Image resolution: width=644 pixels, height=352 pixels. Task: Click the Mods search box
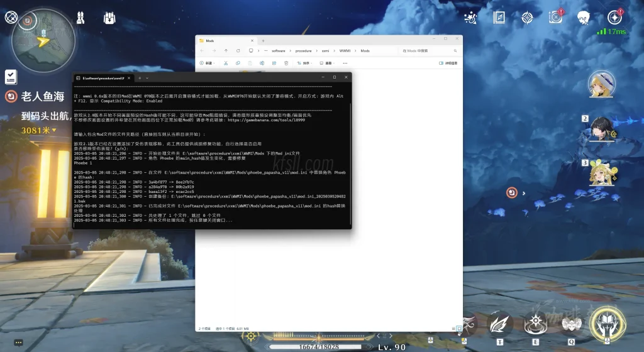coord(428,50)
